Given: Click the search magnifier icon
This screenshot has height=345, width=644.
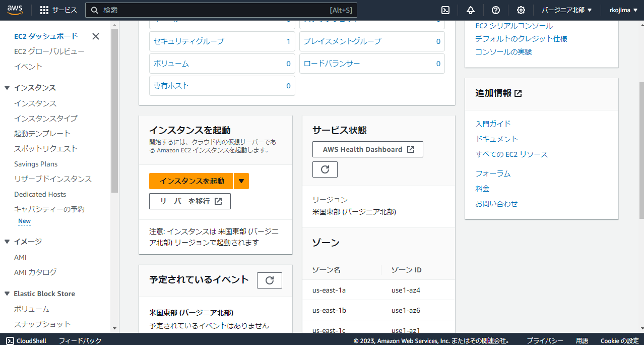Looking at the screenshot, I should 94,10.
